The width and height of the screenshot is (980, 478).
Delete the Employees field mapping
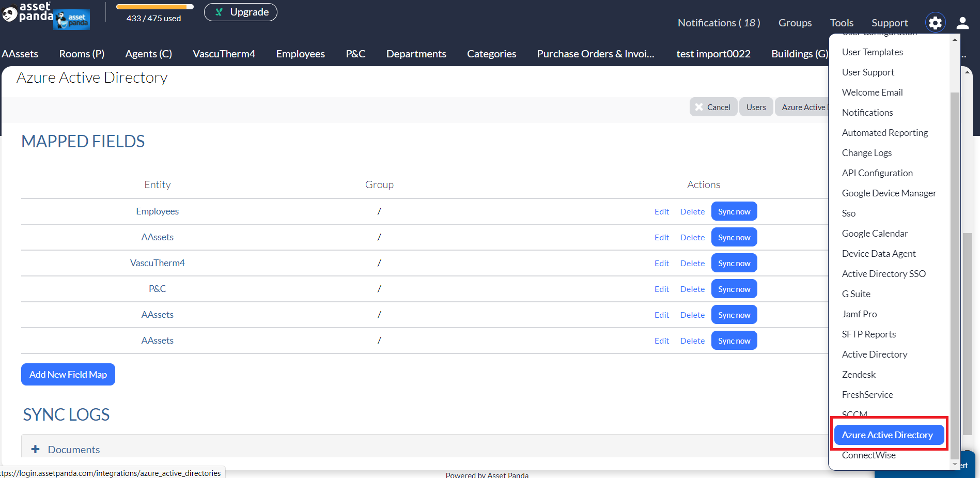click(x=692, y=211)
